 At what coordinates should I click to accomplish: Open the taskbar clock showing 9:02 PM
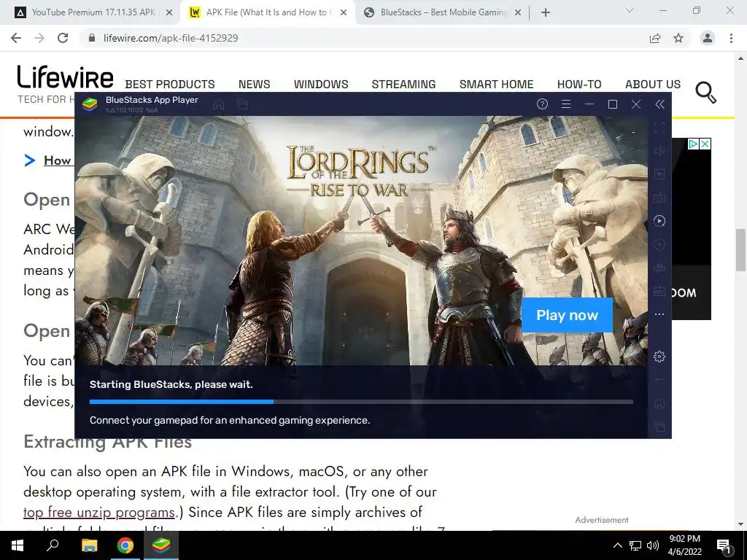point(684,545)
